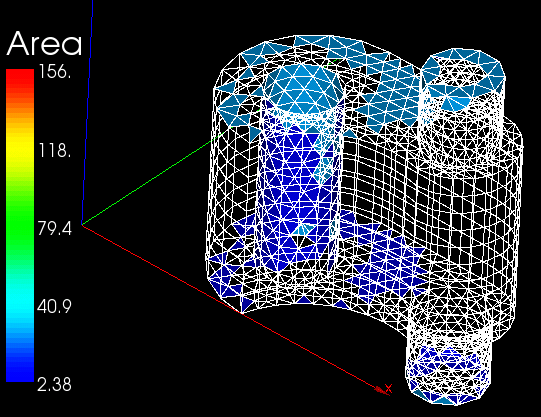Click the cyan section of the color bar
Image resolution: width=541 pixels, height=417 pixels.
click(20, 305)
